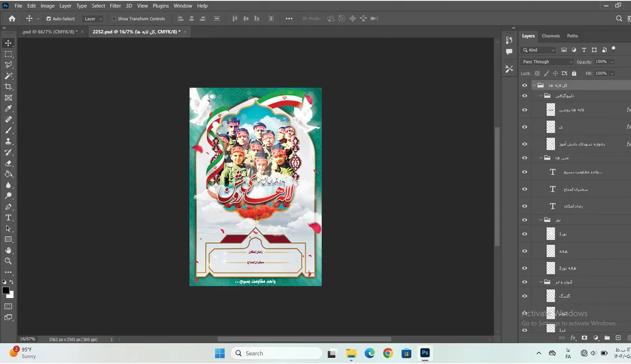
Task: Hide the لاله ها روشن layer
Action: click(x=524, y=110)
